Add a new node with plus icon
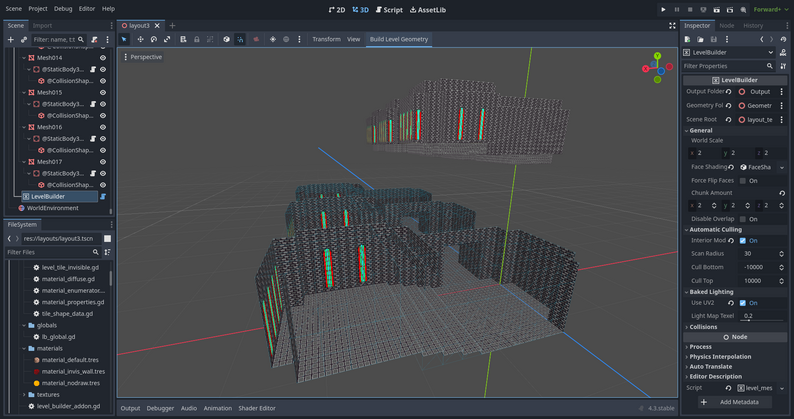This screenshot has height=419, width=794. point(11,39)
